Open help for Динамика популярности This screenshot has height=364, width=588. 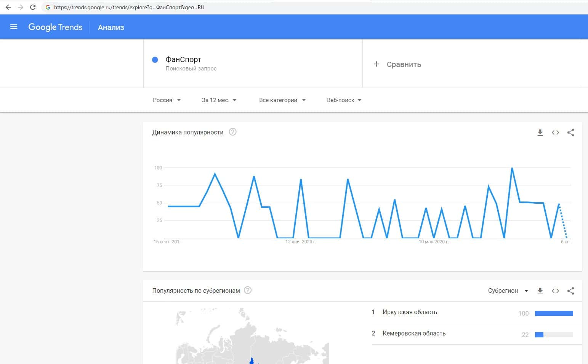click(x=232, y=132)
